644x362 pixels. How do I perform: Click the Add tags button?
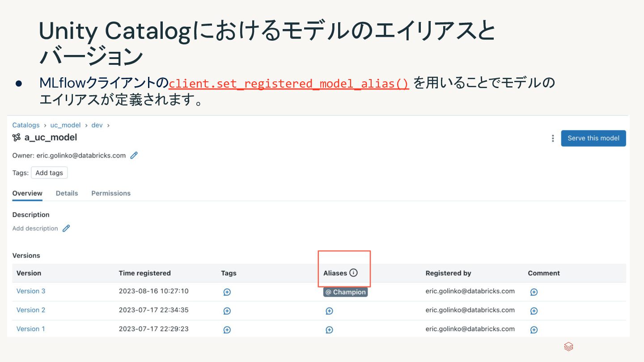49,173
